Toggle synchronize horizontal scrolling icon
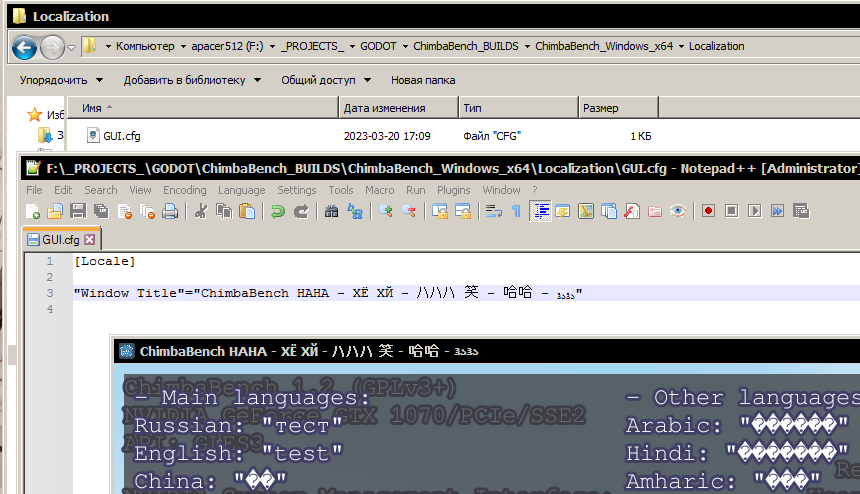The image size is (860, 494). pyautogui.click(x=463, y=211)
